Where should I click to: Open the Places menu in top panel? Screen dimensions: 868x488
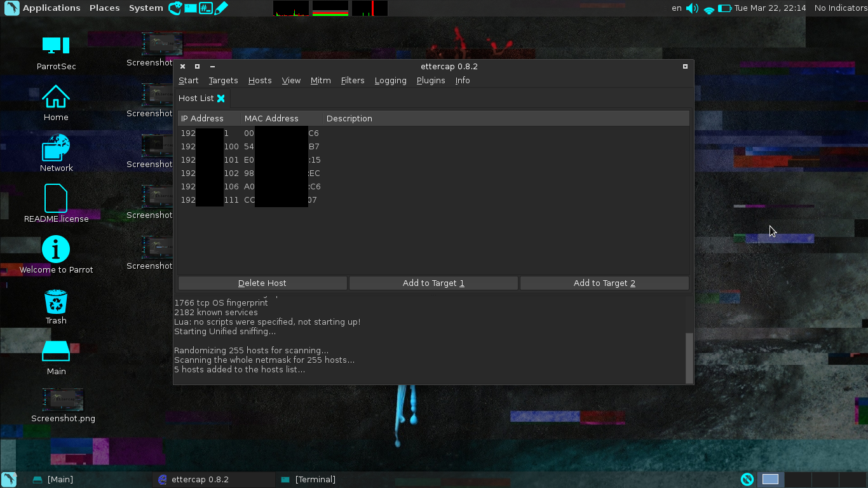click(x=105, y=8)
